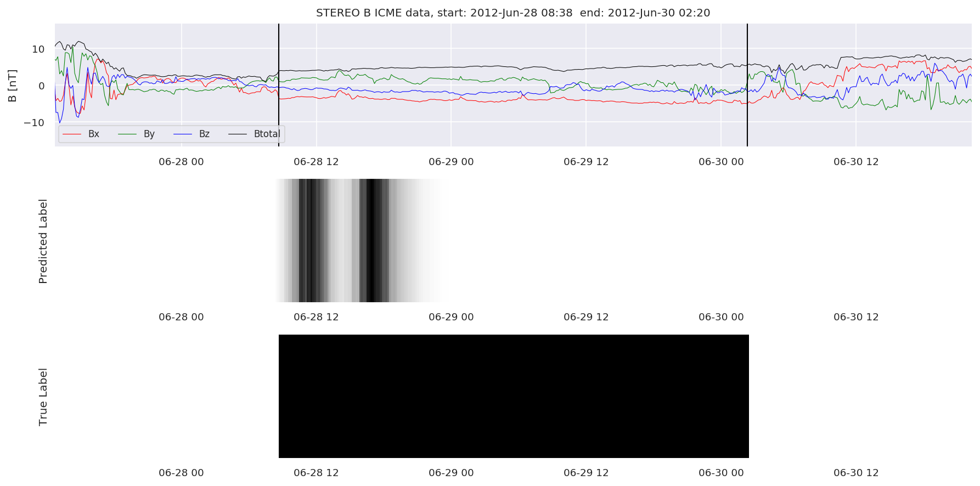The image size is (980, 486).
Task: Click "06-30 12" tick under the top plot
Action: tap(856, 162)
